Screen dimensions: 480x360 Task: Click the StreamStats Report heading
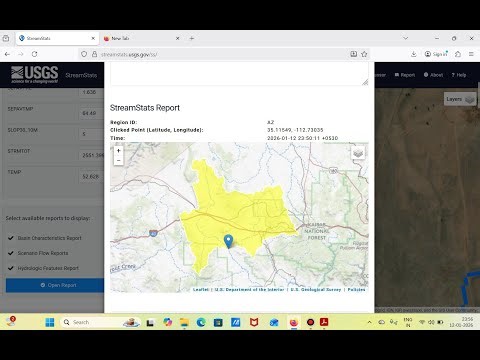point(145,108)
